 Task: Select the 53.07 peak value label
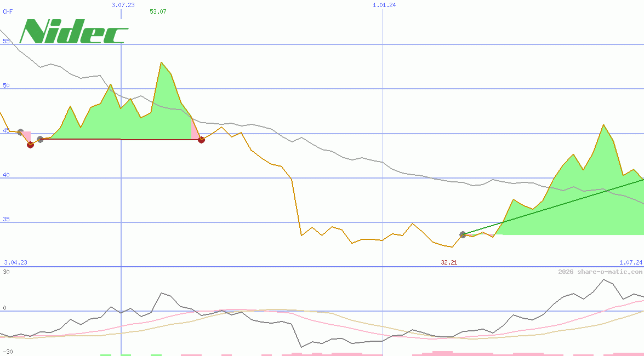point(157,12)
